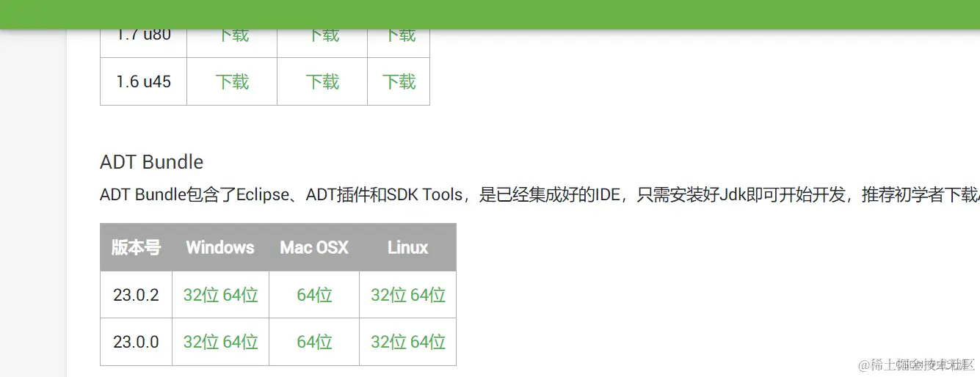Download Linux 64位 ADT Bundle version 23.0.0
Screen dimensions: 980x377
(x=428, y=342)
